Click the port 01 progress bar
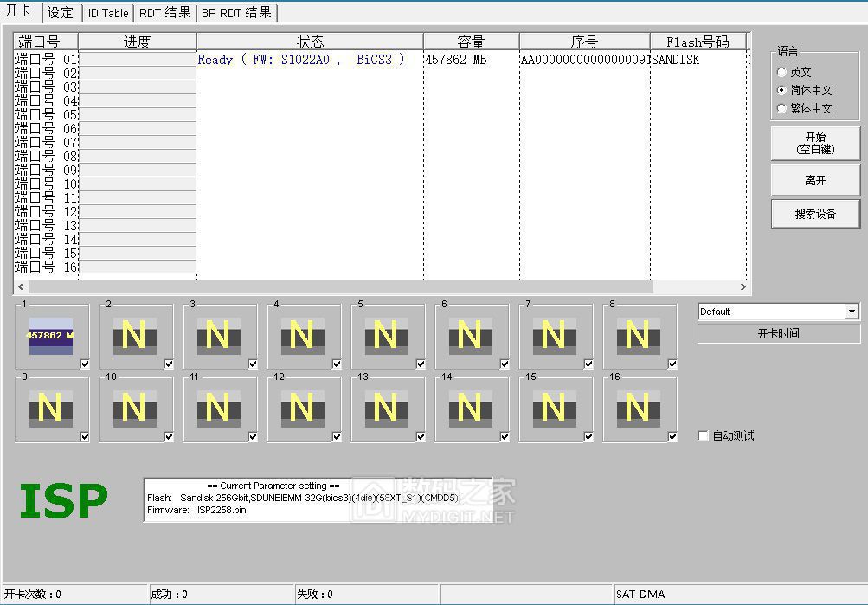Image resolution: width=868 pixels, height=605 pixels. pos(138,59)
